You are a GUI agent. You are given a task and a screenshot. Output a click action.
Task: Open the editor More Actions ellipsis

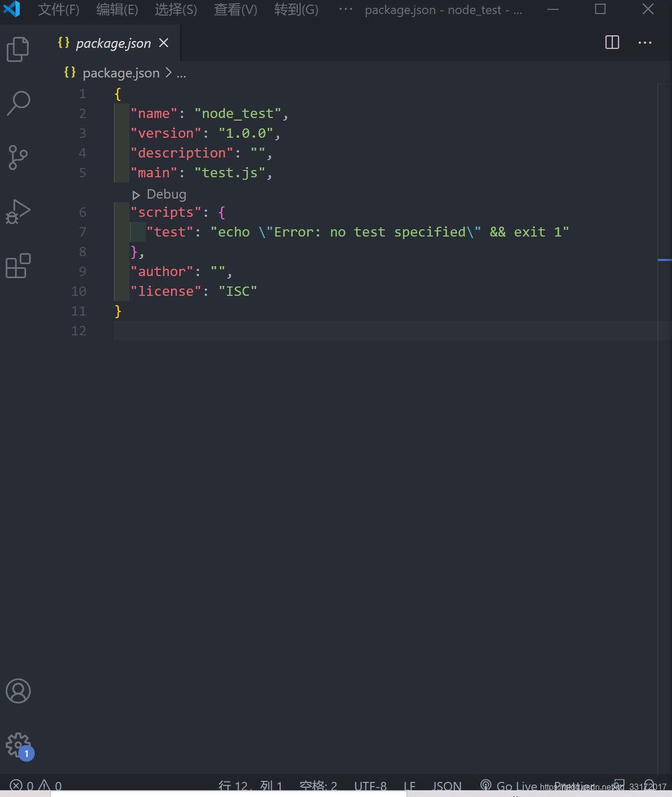[645, 43]
